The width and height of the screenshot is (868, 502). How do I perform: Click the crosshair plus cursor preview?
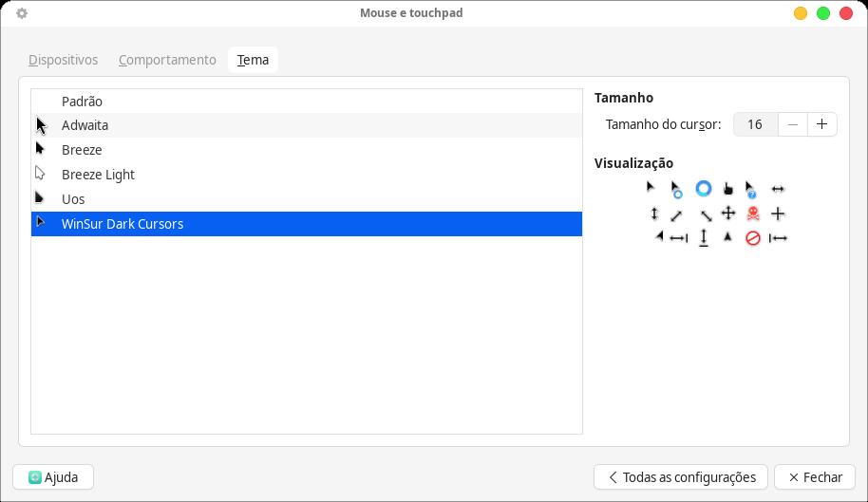click(x=778, y=214)
